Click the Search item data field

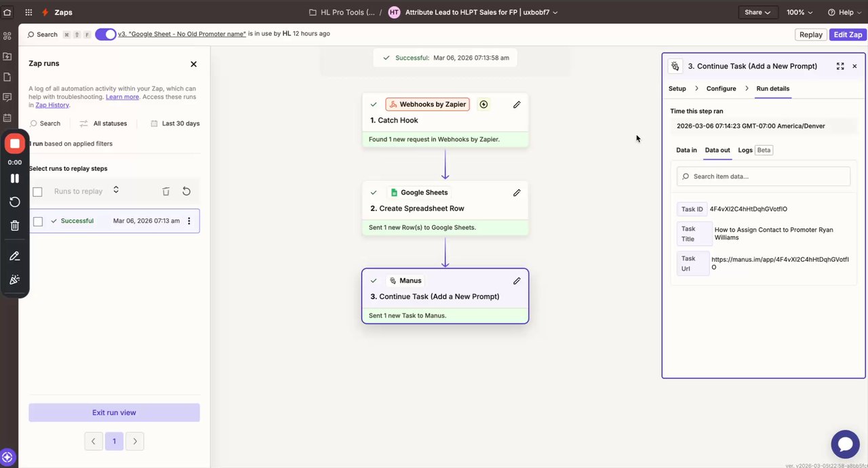(x=764, y=176)
